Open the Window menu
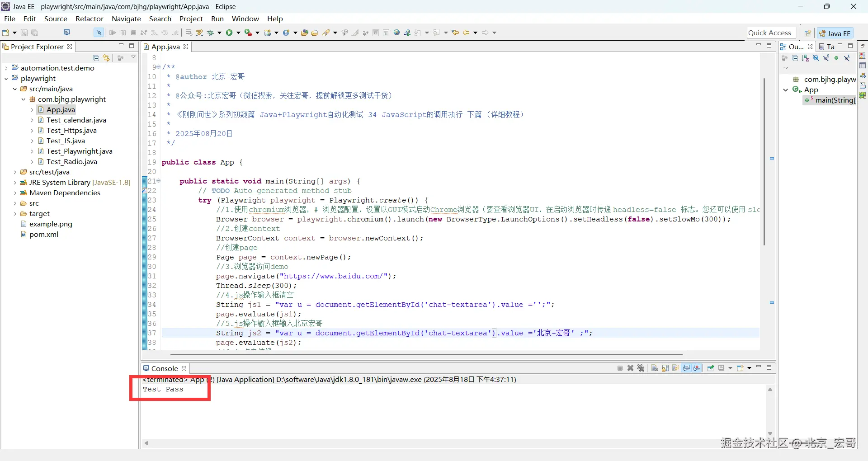Viewport: 868px width, 461px height. coord(245,19)
